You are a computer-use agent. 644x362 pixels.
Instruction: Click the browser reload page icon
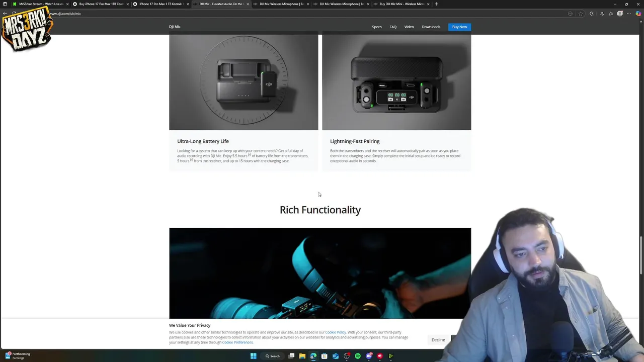[x=14, y=14]
